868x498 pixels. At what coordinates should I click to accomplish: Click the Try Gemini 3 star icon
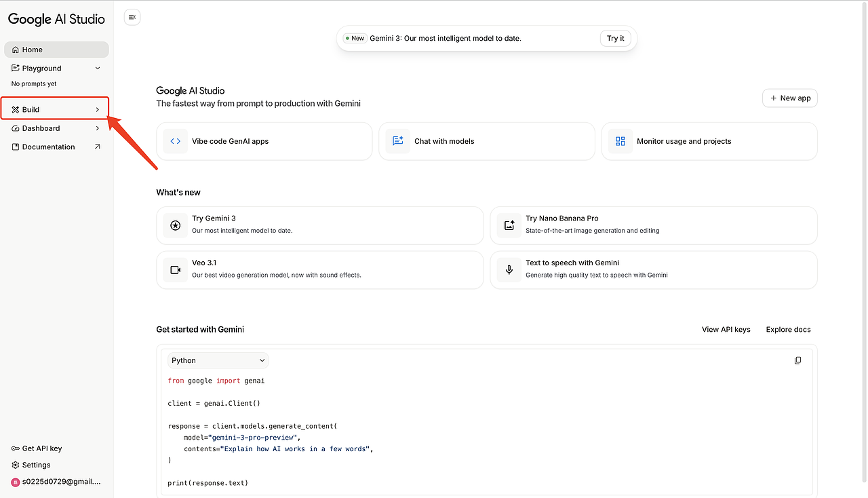click(x=176, y=225)
